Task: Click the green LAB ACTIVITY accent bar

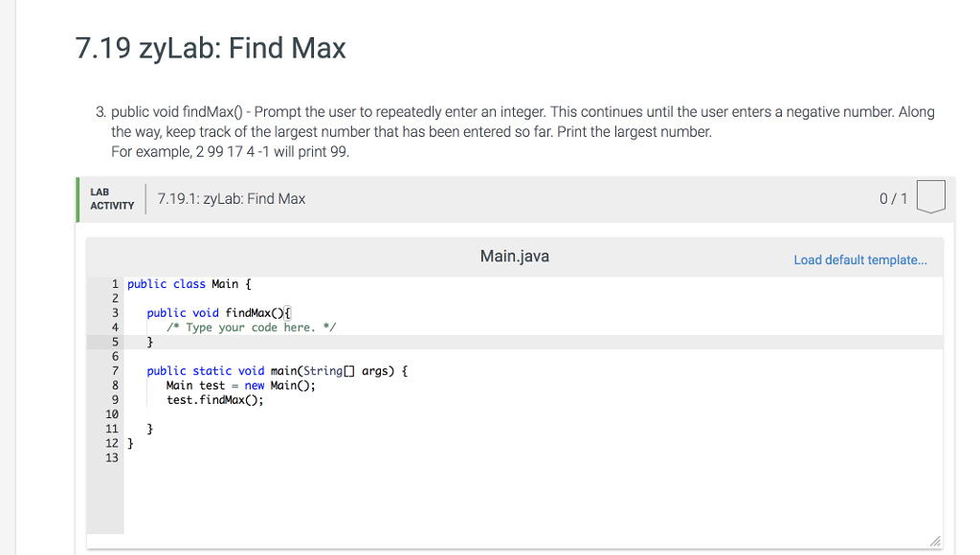Action: (x=78, y=198)
